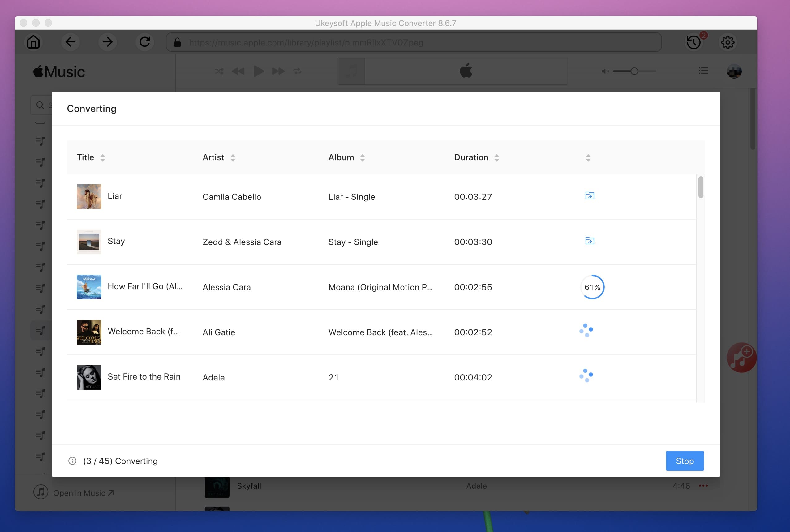Expand the Artist column sort order

(x=232, y=157)
